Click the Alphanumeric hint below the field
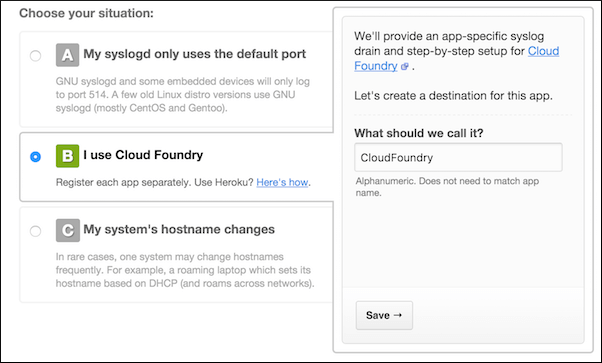 point(447,187)
